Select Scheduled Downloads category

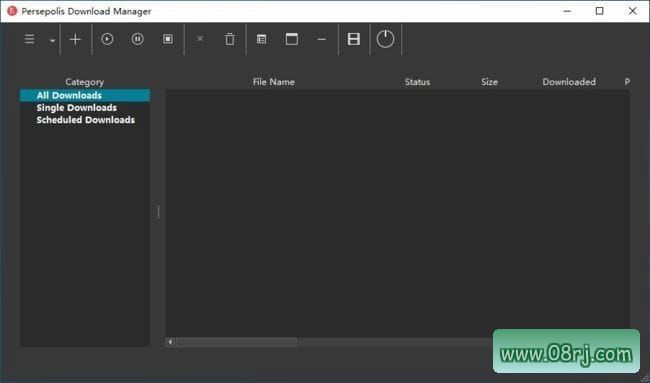pos(85,120)
